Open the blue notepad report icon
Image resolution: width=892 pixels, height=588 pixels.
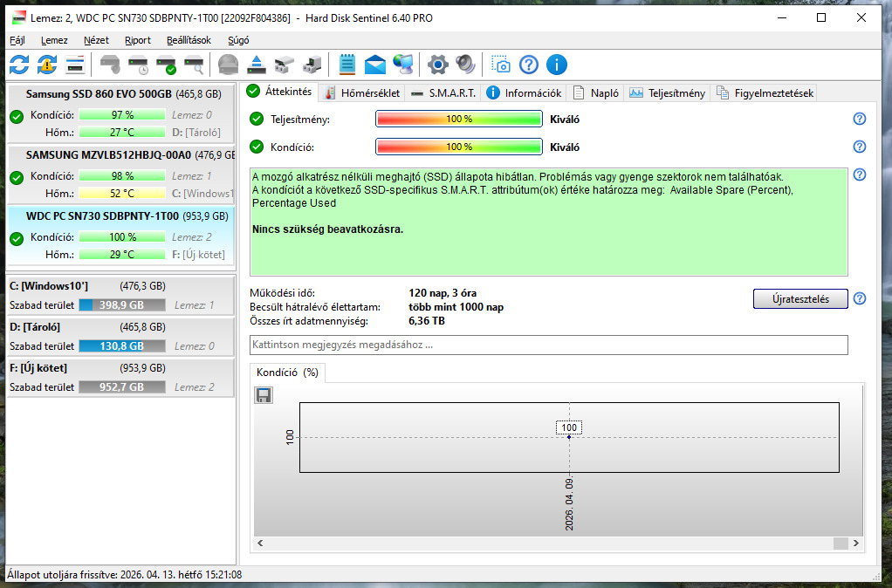pos(347,65)
